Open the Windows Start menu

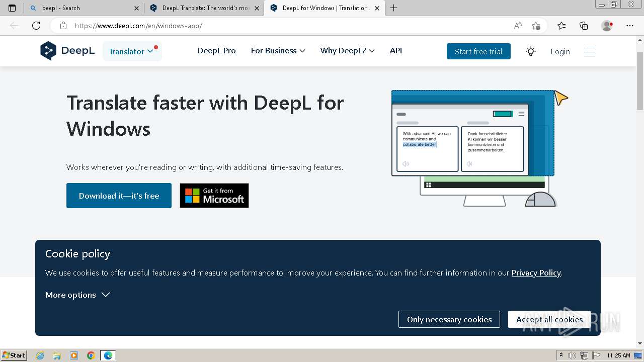14,355
